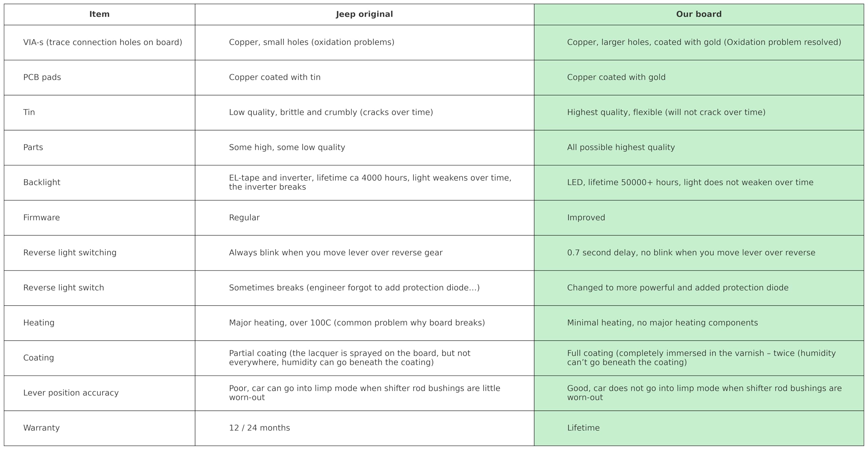Click the "Full coating" green cell
Screen dimensions: 868x450
click(699, 358)
